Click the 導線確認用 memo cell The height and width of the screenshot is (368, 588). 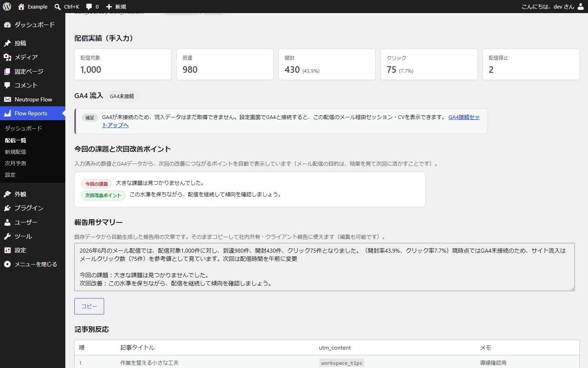coord(493,363)
